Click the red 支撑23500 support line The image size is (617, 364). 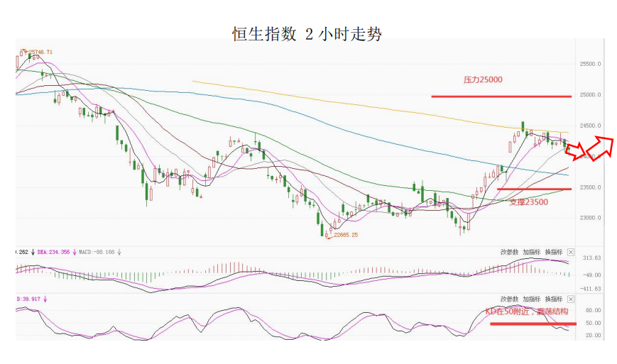click(535, 189)
